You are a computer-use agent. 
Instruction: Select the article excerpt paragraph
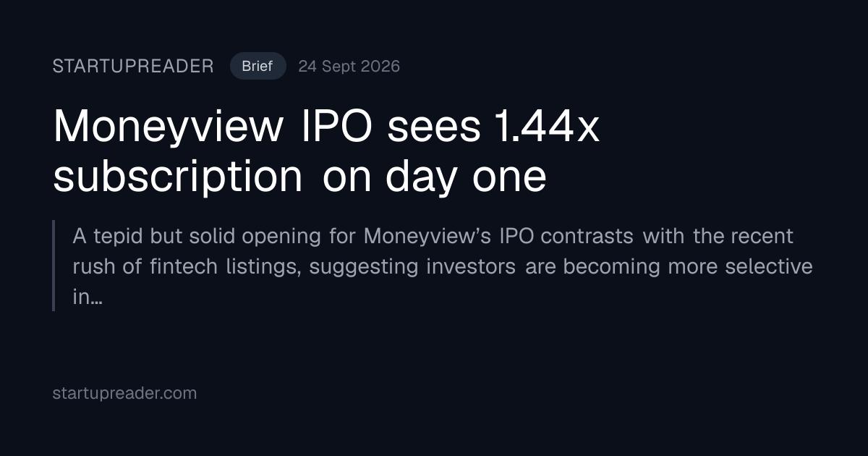click(x=443, y=266)
